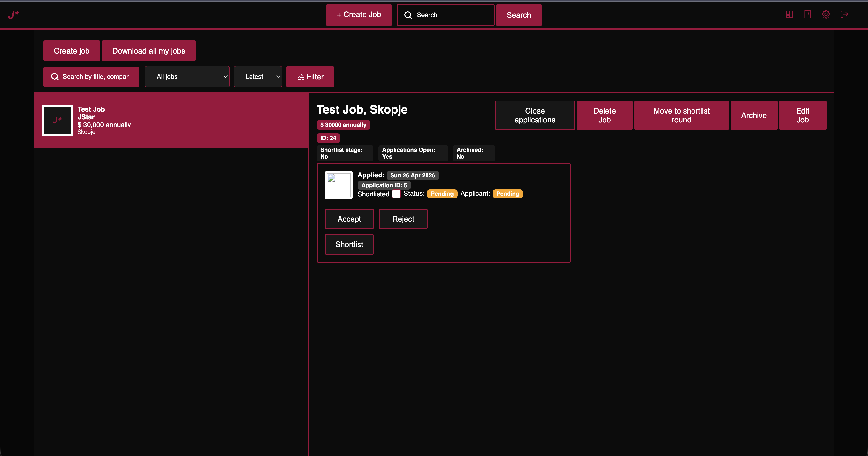The width and height of the screenshot is (868, 456).
Task: Click Move to shortlist round
Action: [681, 115]
